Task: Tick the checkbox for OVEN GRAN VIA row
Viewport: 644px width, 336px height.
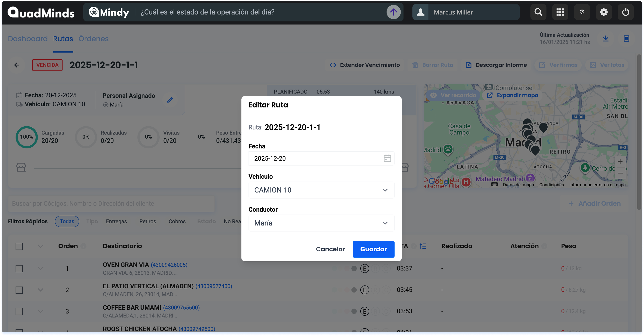Action: tap(19, 268)
